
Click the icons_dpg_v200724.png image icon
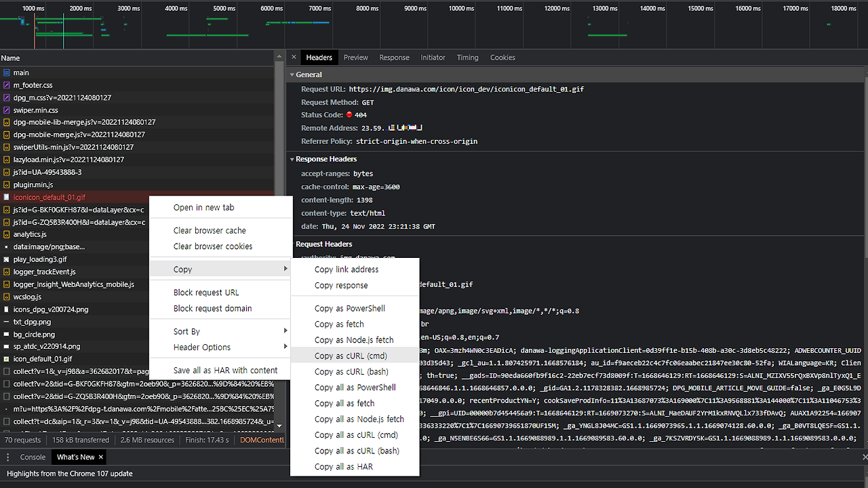coord(6,309)
